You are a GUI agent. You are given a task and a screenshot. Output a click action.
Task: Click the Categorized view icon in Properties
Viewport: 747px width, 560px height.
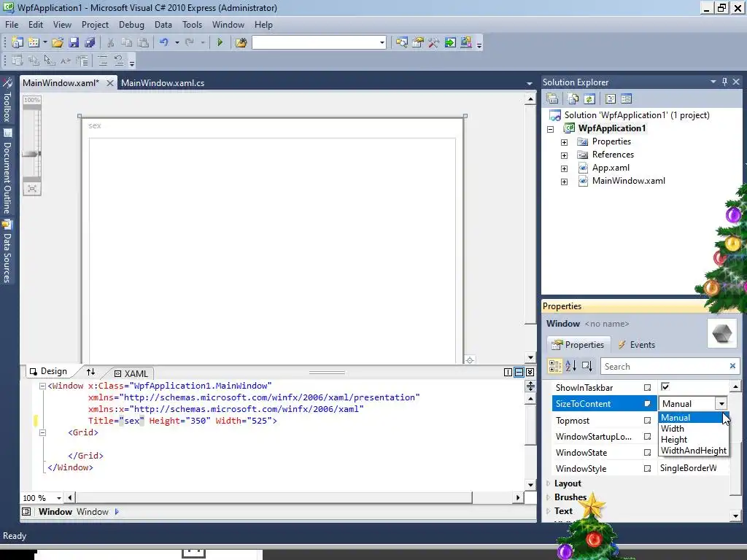[x=555, y=366]
